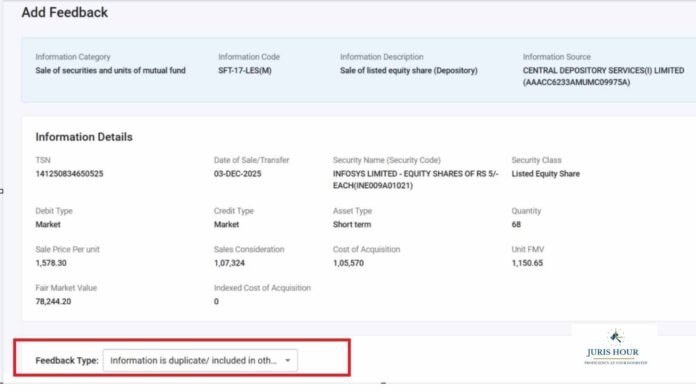Image resolution: width=696 pixels, height=392 pixels.
Task: Click the 'Information Details' heading
Action: click(x=84, y=137)
